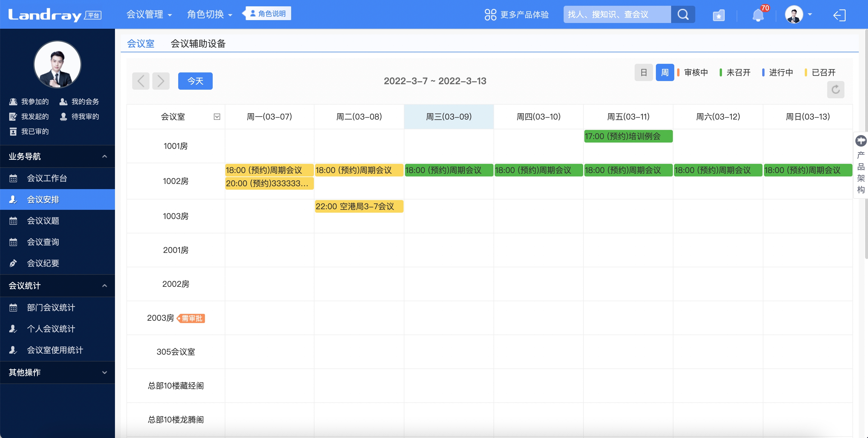The image size is (868, 438).
Task: Switch to the 会议室 tab
Action: click(141, 43)
